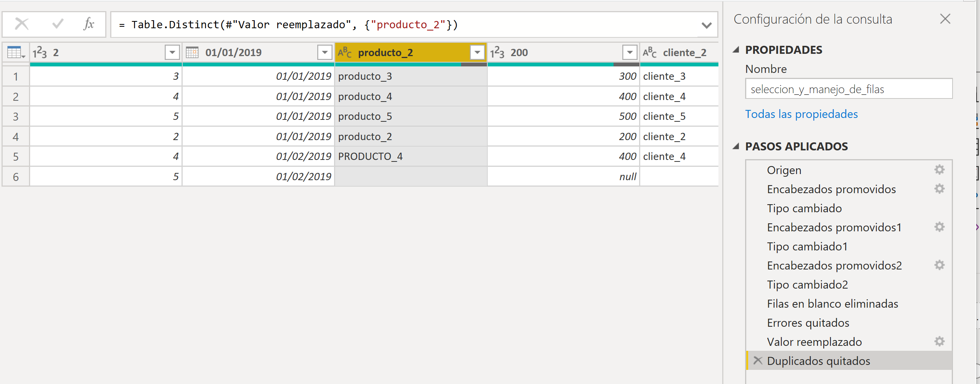This screenshot has height=384, width=980.
Task: Open filter dropdown of 01/01/2019 column
Action: pos(325,53)
